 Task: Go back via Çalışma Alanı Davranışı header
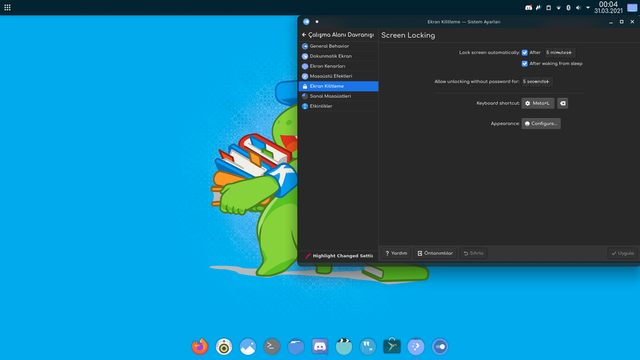coord(338,35)
